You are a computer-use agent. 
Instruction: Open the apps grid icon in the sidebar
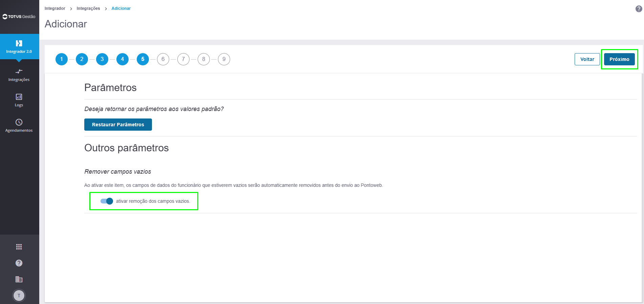(x=19, y=247)
